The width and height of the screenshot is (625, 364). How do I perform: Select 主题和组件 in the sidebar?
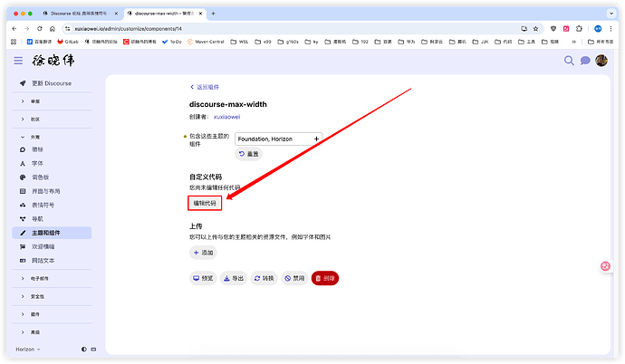pyautogui.click(x=51, y=233)
